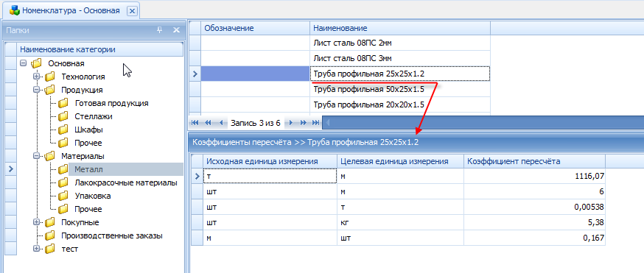This screenshot has width=644, height=273.
Task: Click the Обозначение cell of selected row
Action: click(x=255, y=74)
